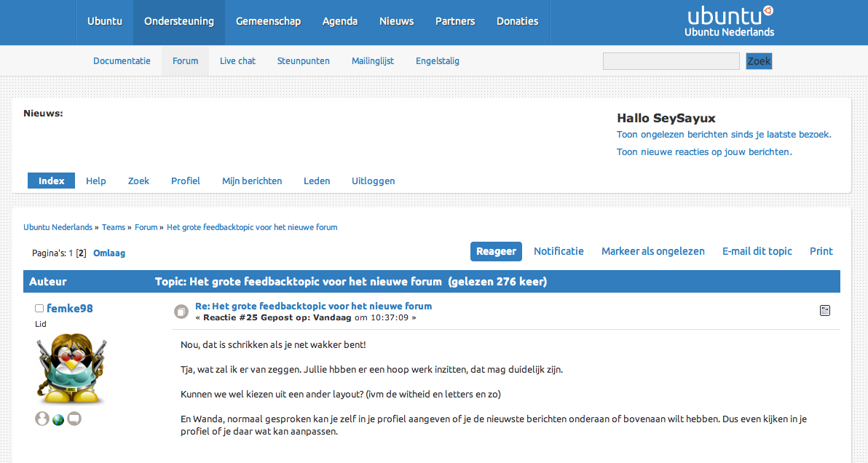Open the forum Help page
Image resolution: width=868 pixels, height=463 pixels.
click(x=96, y=181)
